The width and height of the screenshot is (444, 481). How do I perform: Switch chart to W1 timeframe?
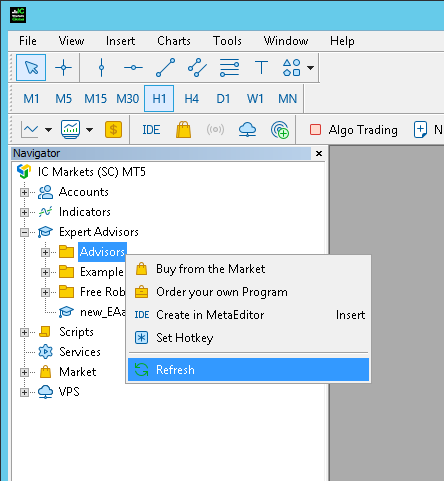pos(255,99)
